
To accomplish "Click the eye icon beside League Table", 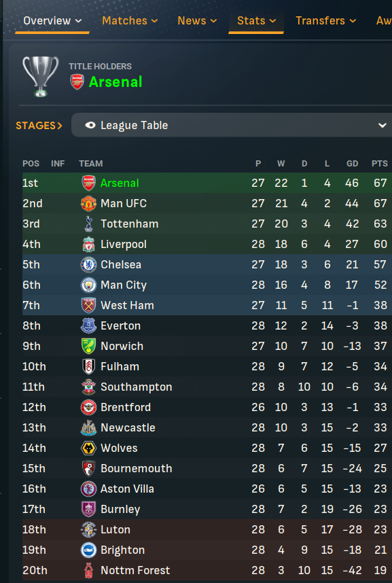I will (90, 125).
